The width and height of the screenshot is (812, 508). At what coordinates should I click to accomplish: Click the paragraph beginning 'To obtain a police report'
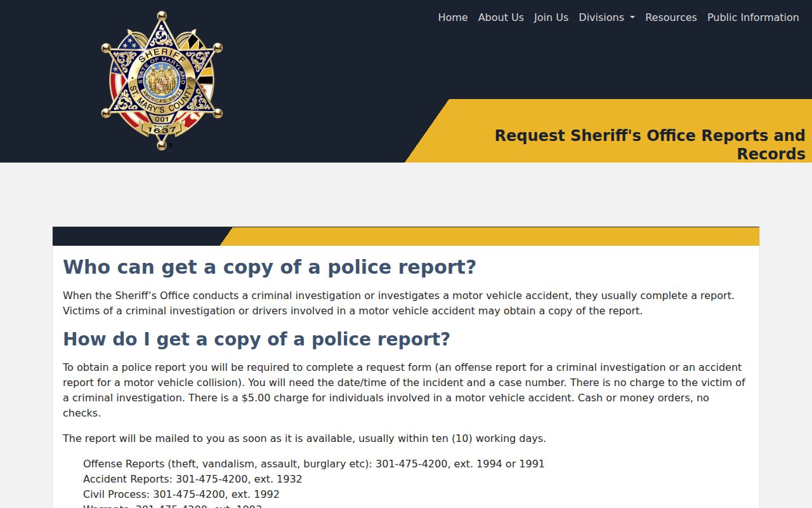click(x=404, y=390)
